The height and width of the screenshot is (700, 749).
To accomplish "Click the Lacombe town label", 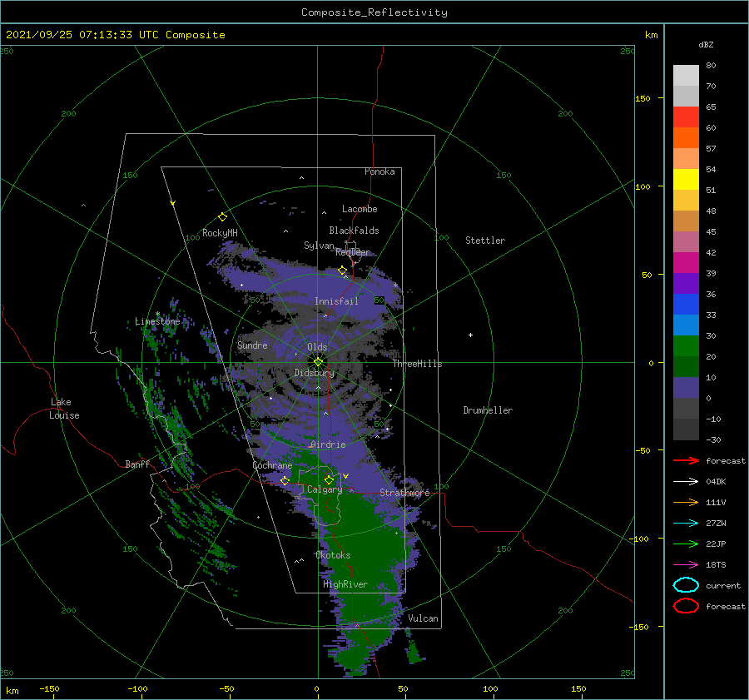I will [x=360, y=209].
